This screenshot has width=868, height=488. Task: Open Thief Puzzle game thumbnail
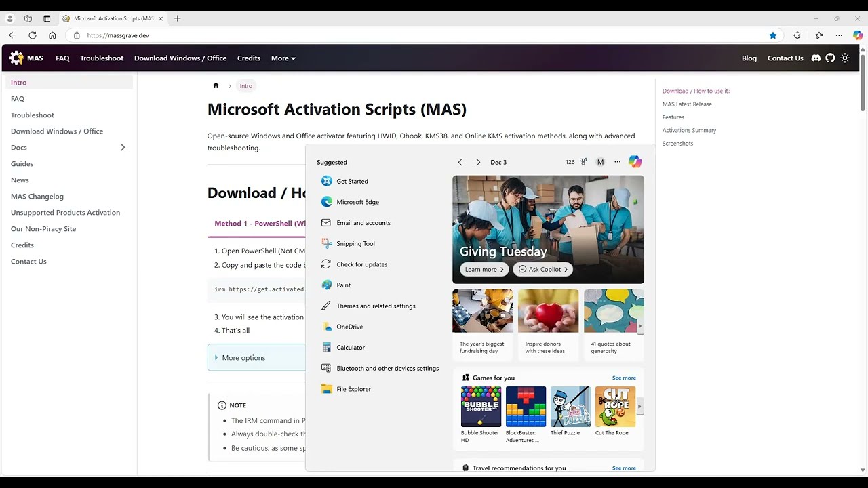click(x=570, y=407)
